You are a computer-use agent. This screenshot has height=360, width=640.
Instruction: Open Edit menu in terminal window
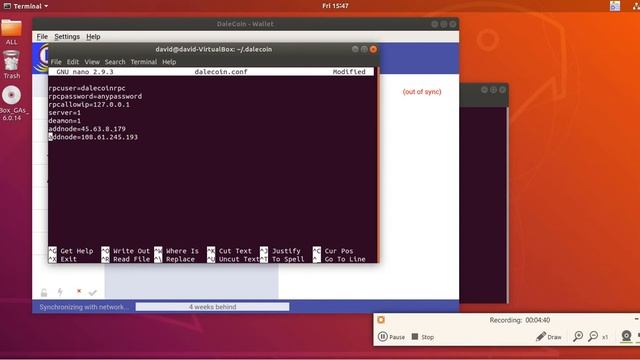click(73, 62)
